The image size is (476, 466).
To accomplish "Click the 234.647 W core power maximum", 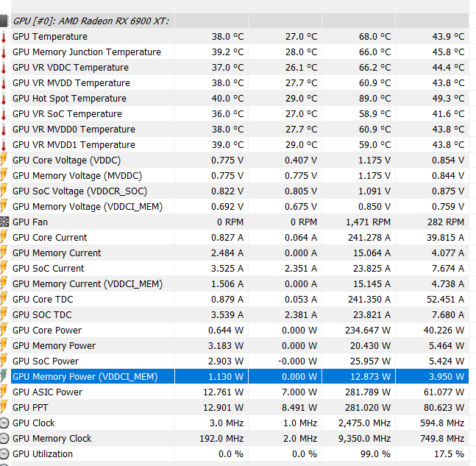I will point(368,331).
